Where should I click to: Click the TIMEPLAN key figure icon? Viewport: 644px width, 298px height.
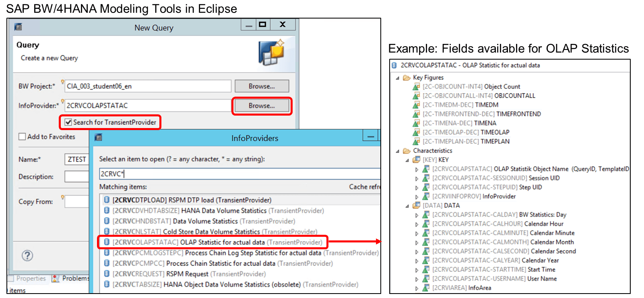pos(417,141)
